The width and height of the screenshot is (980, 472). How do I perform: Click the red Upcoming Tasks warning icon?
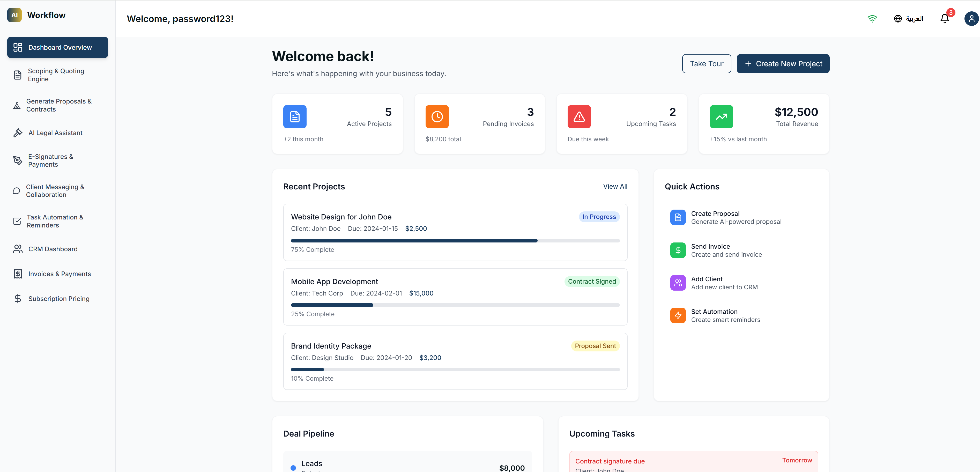click(x=579, y=116)
